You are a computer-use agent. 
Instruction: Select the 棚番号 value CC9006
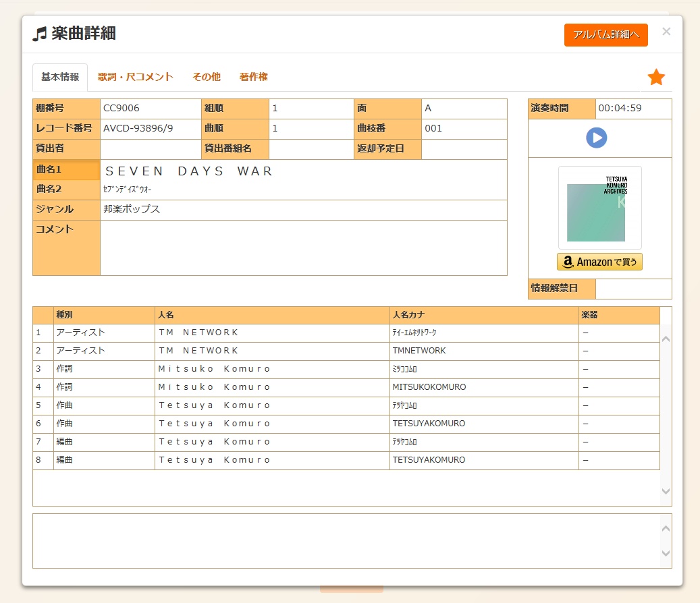tap(122, 109)
